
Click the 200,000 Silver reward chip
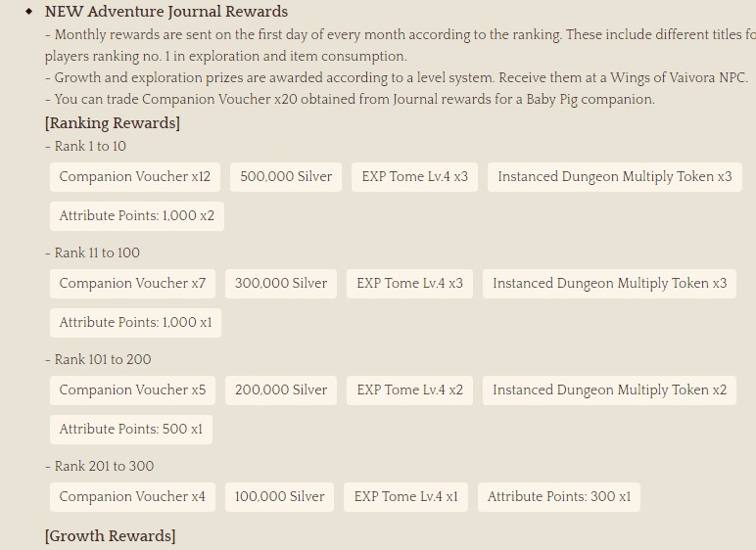[x=281, y=390]
